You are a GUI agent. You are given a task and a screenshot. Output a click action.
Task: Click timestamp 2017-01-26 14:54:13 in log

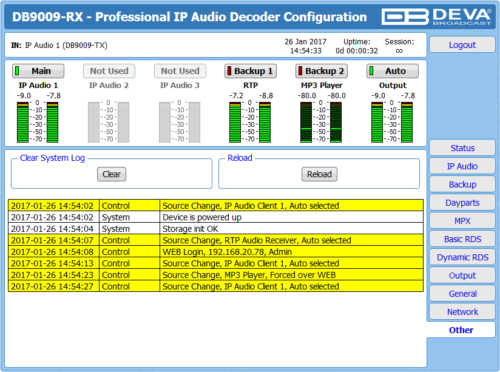point(52,264)
